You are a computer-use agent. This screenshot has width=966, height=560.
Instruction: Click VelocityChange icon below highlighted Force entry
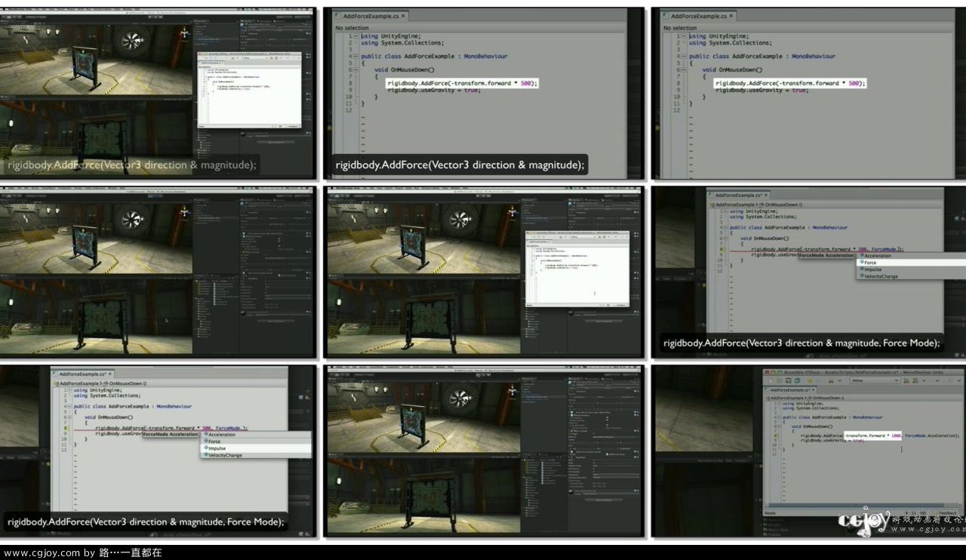(x=861, y=276)
